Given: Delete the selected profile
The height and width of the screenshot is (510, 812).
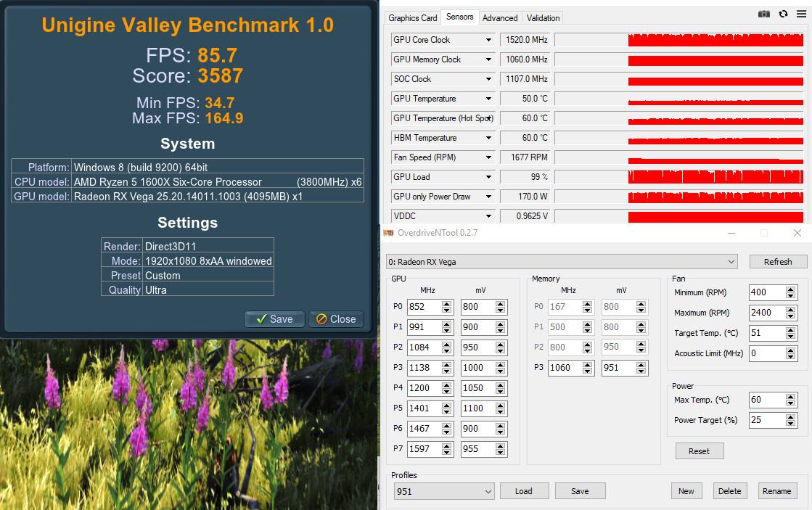Looking at the screenshot, I should (730, 491).
